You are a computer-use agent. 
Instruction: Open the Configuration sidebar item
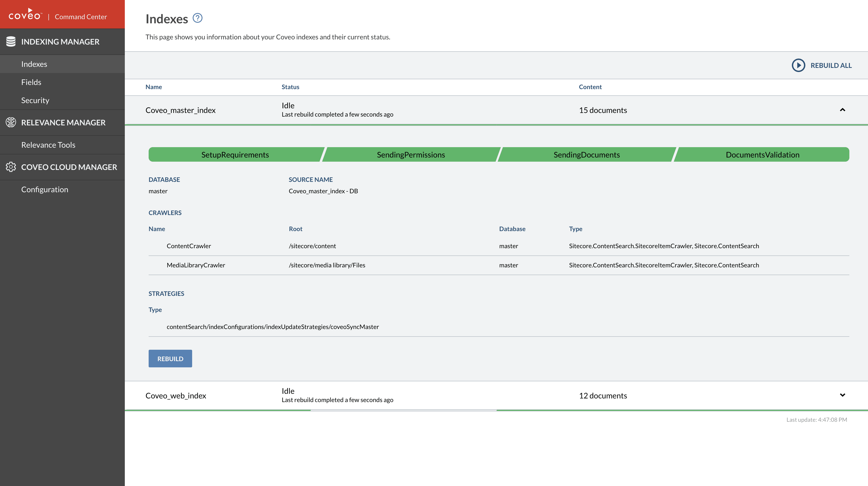coord(45,189)
